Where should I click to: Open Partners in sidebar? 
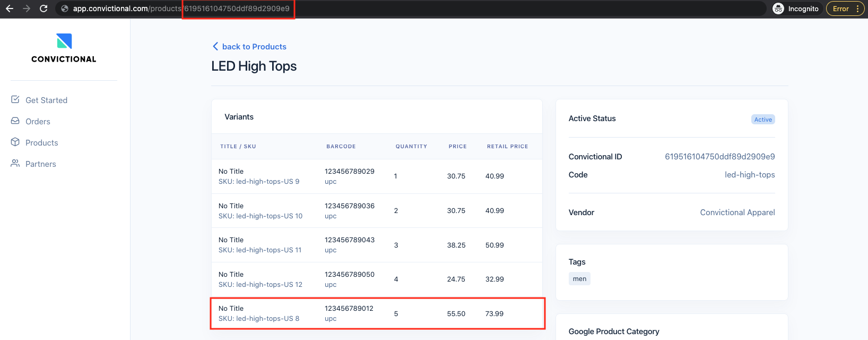pyautogui.click(x=40, y=164)
